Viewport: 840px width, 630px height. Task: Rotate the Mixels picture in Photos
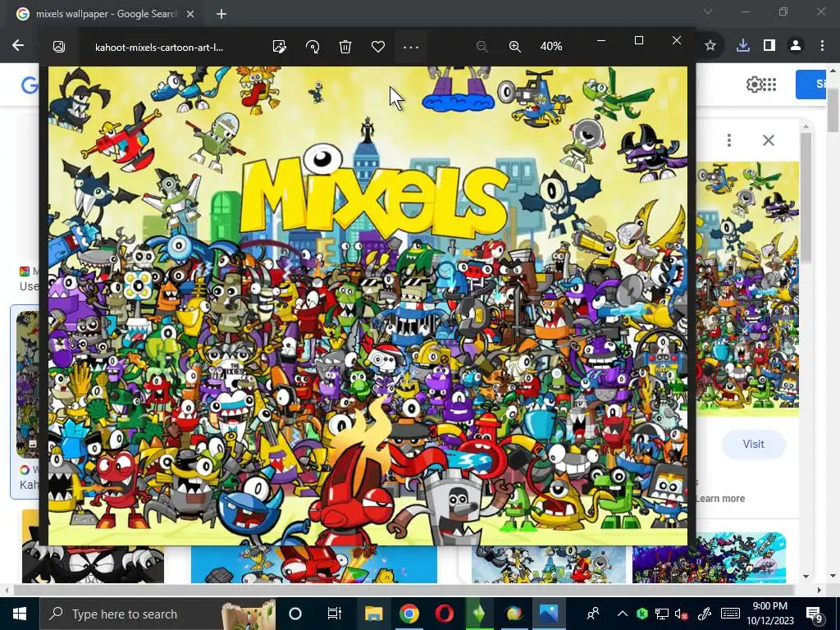pos(313,47)
